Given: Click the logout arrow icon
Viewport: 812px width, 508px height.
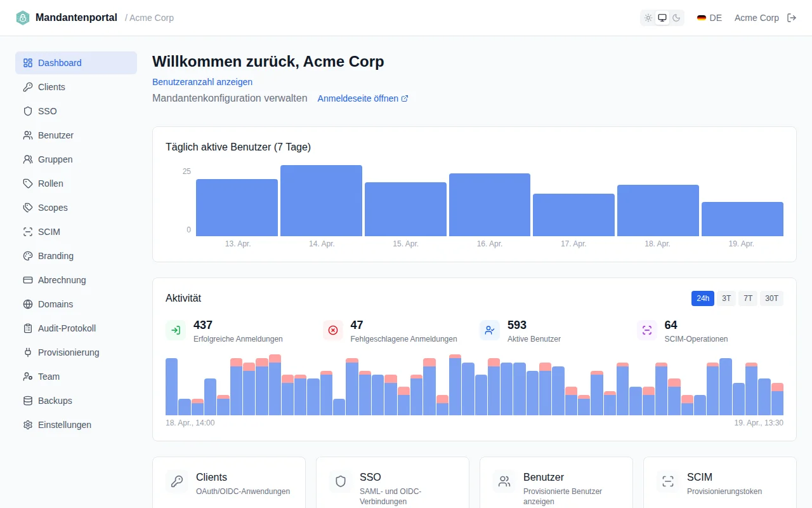Looking at the screenshot, I should (x=792, y=18).
